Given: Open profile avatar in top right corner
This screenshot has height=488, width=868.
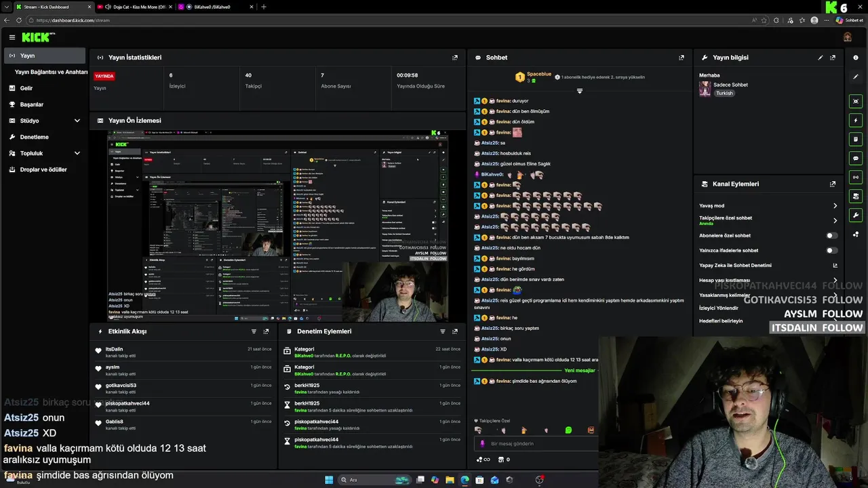Looking at the screenshot, I should (847, 37).
